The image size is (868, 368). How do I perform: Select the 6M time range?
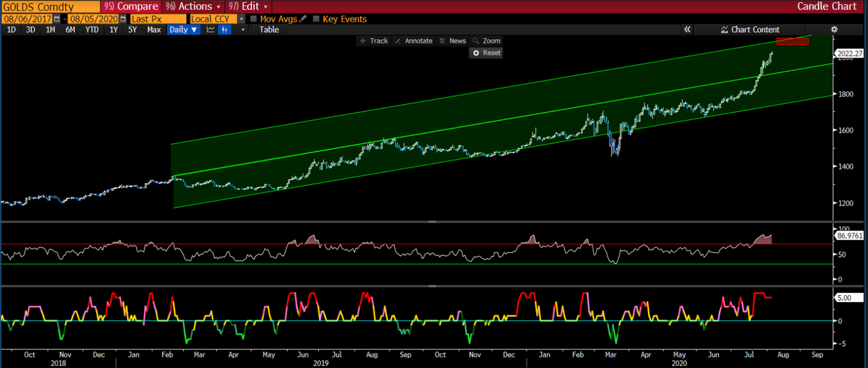pos(70,30)
